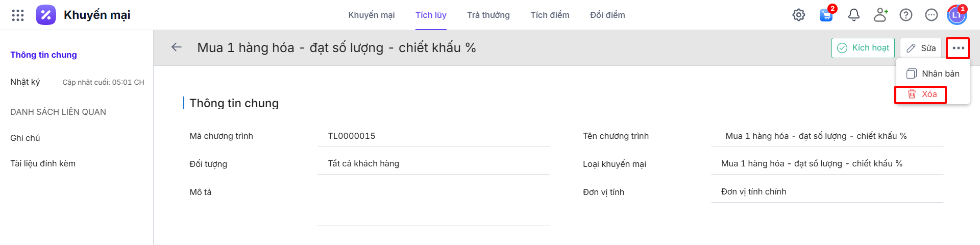Open the chat bubble icon
Screen dimensions: 980x245
point(932,15)
